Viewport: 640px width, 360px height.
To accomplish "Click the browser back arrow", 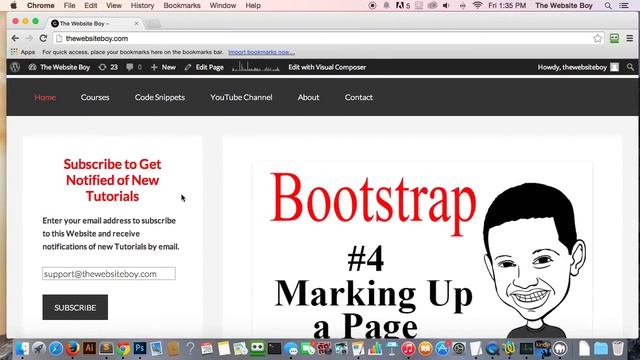I will pyautogui.click(x=15, y=38).
